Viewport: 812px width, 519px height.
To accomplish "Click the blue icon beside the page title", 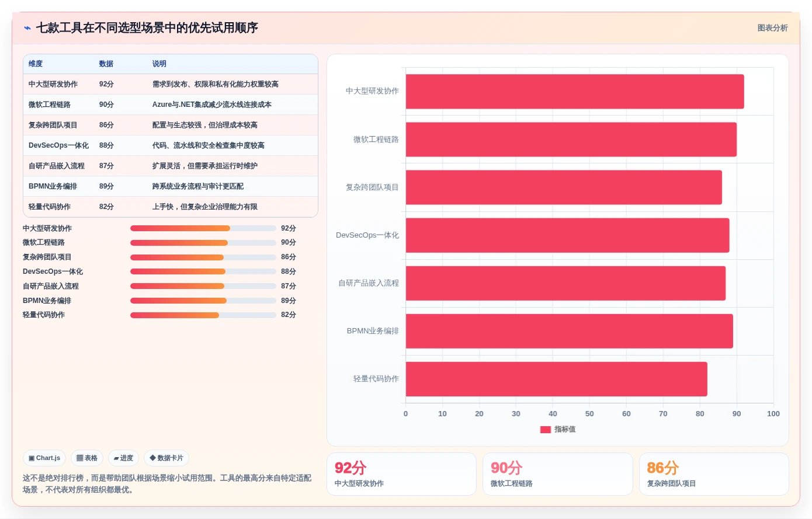I will coord(27,28).
